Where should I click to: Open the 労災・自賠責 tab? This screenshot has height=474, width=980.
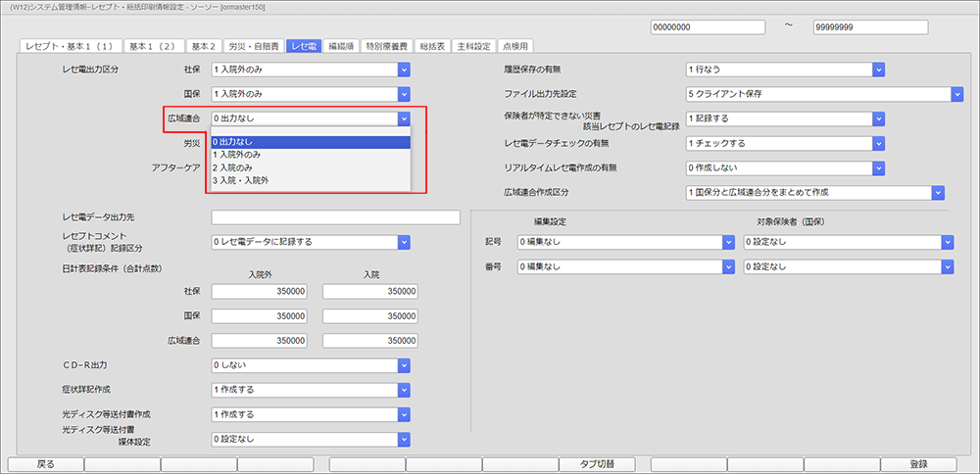(254, 46)
